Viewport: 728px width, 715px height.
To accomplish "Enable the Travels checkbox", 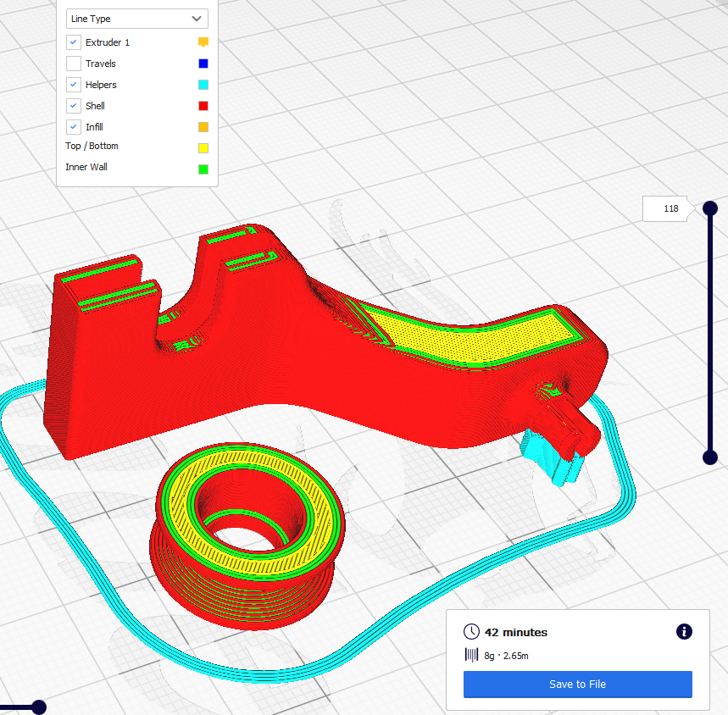I will [x=74, y=64].
